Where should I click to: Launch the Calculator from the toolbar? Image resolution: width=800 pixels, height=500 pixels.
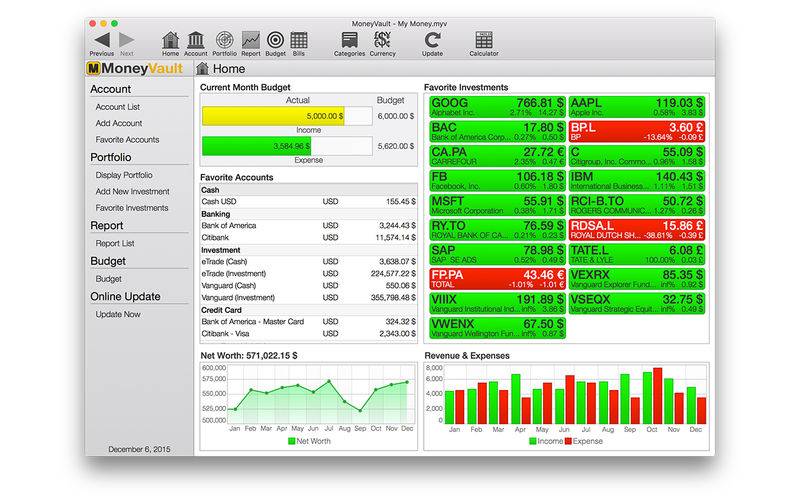pyautogui.click(x=484, y=39)
